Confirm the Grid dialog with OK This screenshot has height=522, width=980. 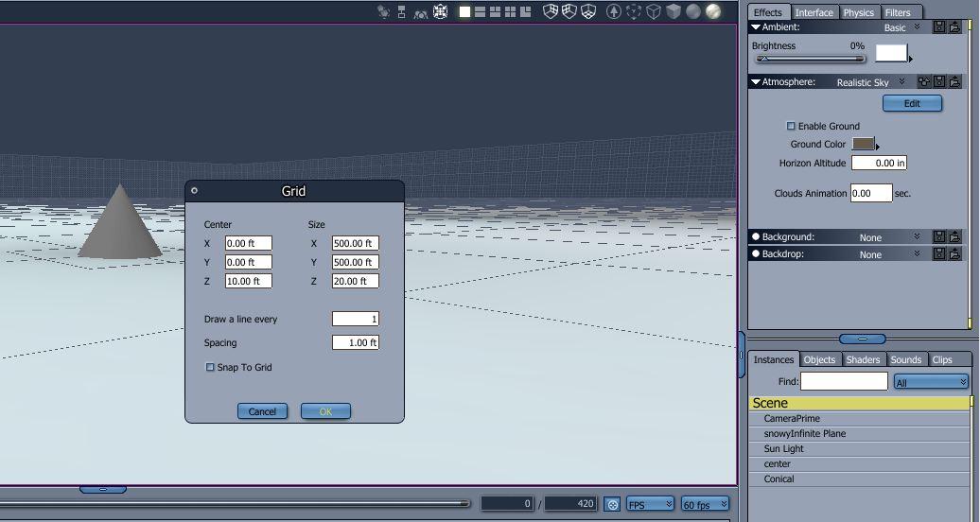[x=325, y=411]
